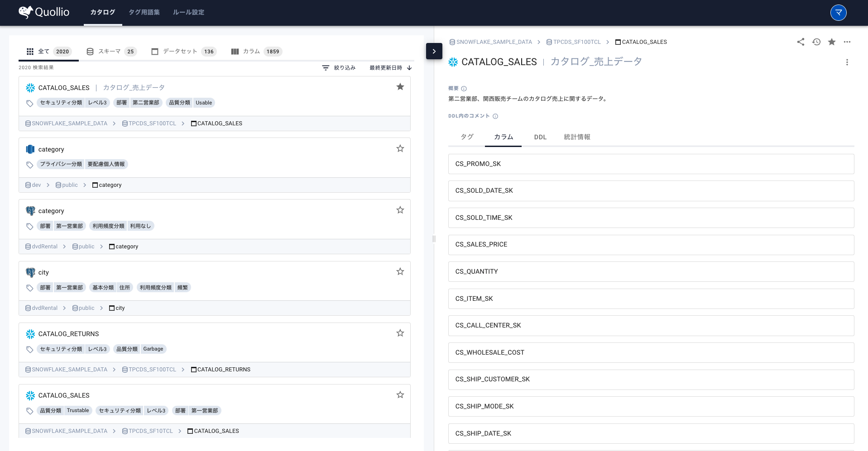The image size is (868, 451).
Task: Unstar the first CATALOG_SALES result
Action: click(400, 86)
